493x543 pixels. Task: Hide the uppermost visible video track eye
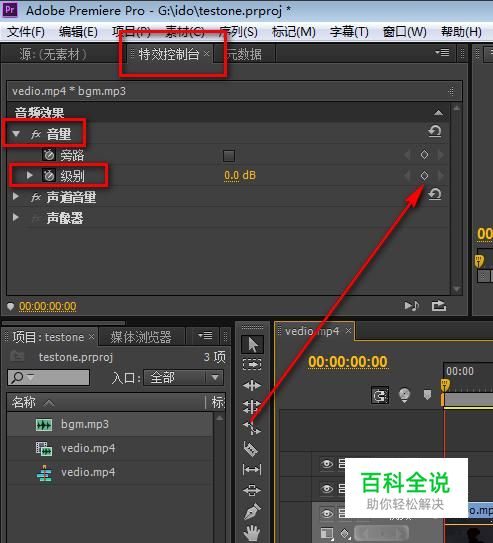tap(326, 464)
